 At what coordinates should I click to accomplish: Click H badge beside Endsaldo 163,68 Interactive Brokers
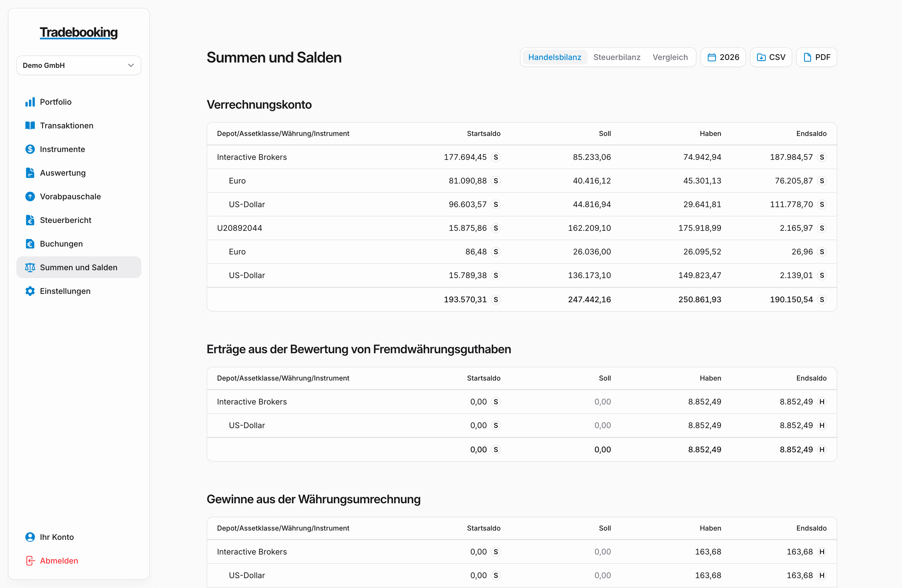point(822,552)
